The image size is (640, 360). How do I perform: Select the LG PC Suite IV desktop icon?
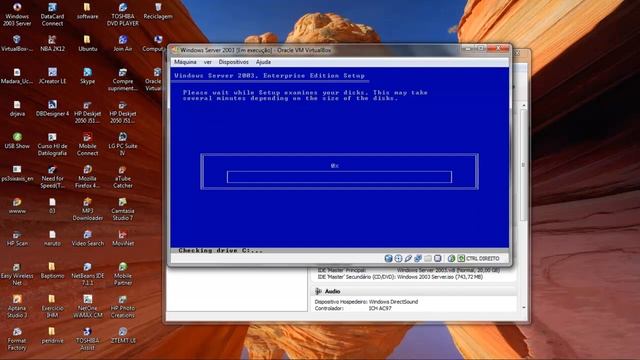123,144
